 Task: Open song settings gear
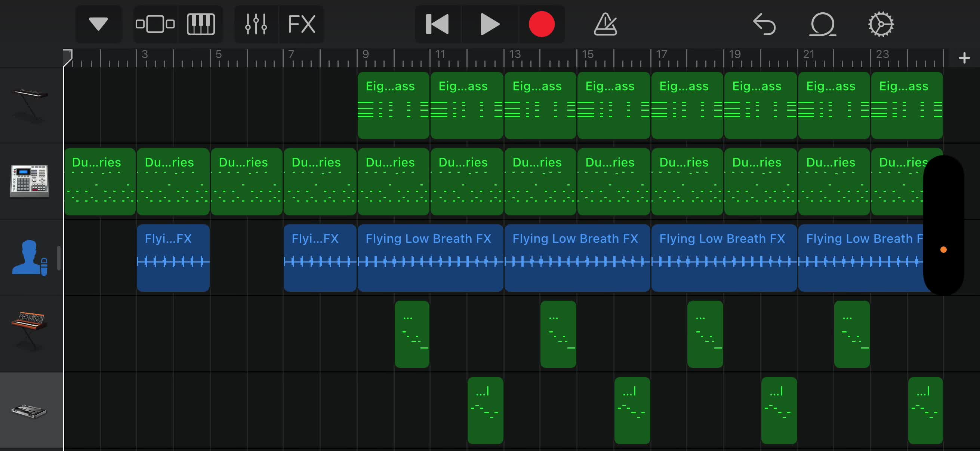(881, 24)
